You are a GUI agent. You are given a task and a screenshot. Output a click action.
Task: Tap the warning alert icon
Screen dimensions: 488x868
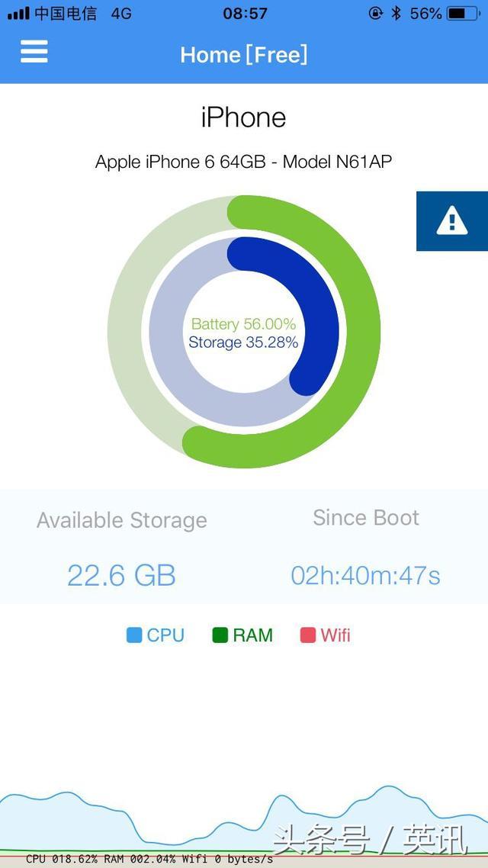pos(451,221)
